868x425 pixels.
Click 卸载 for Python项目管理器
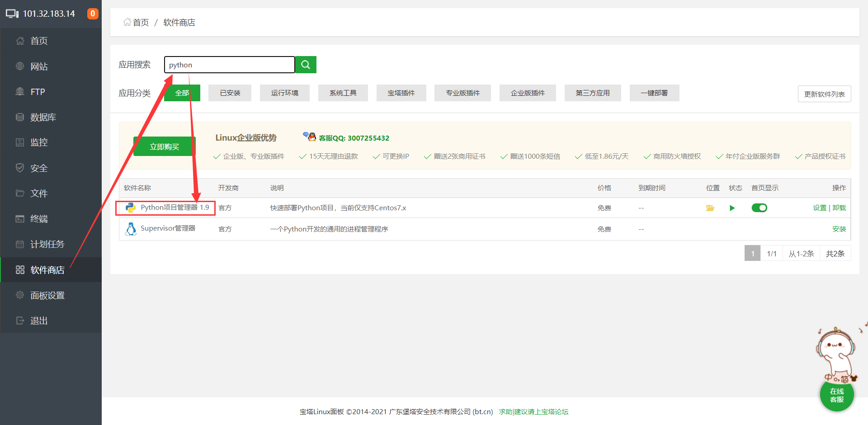[x=839, y=208]
